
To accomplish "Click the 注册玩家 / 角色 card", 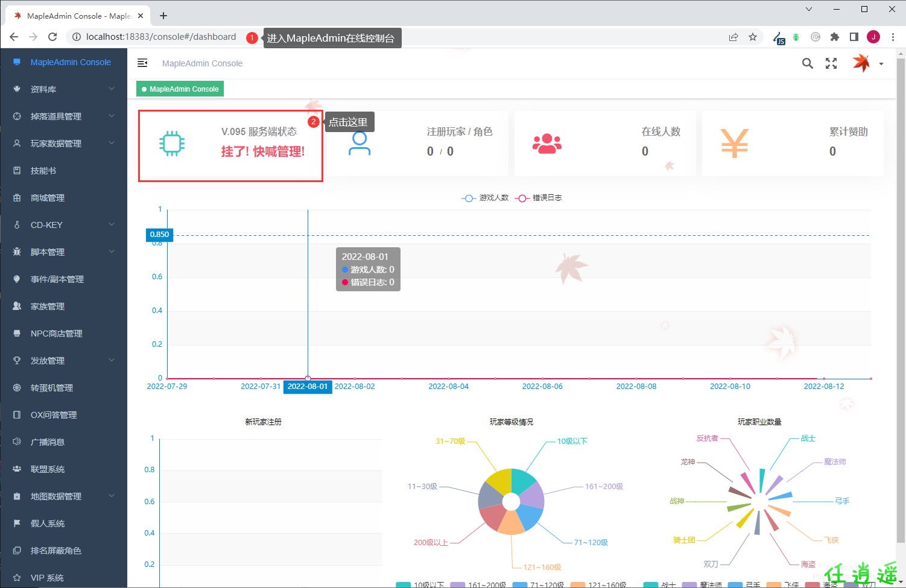I will click(x=417, y=144).
